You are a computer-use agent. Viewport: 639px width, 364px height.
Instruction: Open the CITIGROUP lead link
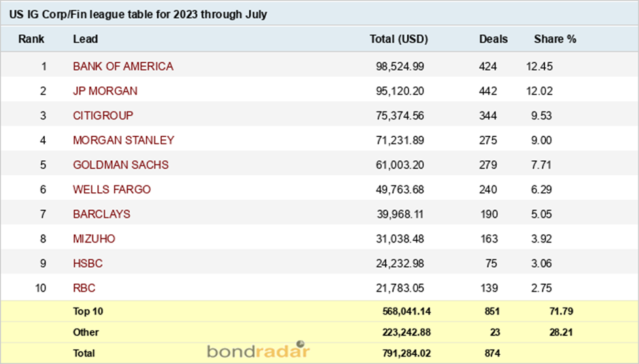pos(103,115)
